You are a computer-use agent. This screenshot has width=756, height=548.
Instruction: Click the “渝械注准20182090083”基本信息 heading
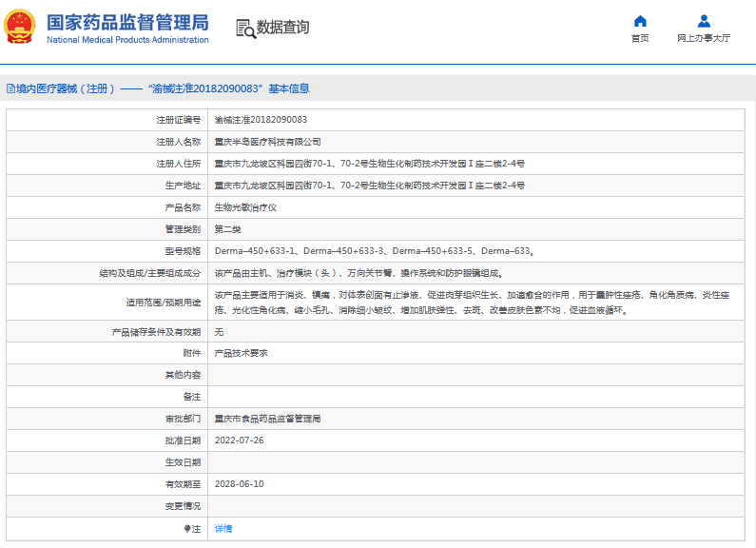pyautogui.click(x=229, y=88)
